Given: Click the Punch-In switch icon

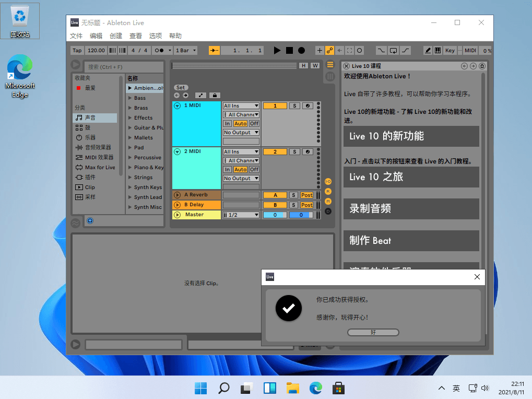Looking at the screenshot, I should coord(381,51).
